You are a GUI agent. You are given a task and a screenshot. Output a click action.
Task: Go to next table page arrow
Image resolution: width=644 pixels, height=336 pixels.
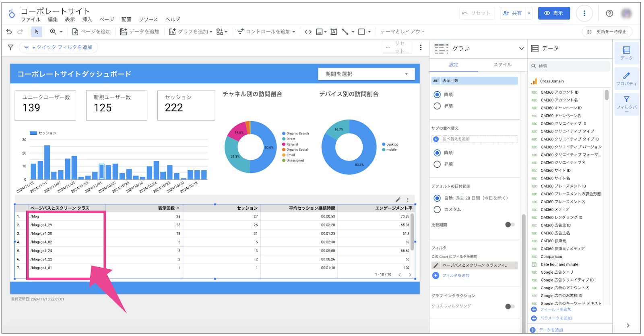pyautogui.click(x=410, y=274)
